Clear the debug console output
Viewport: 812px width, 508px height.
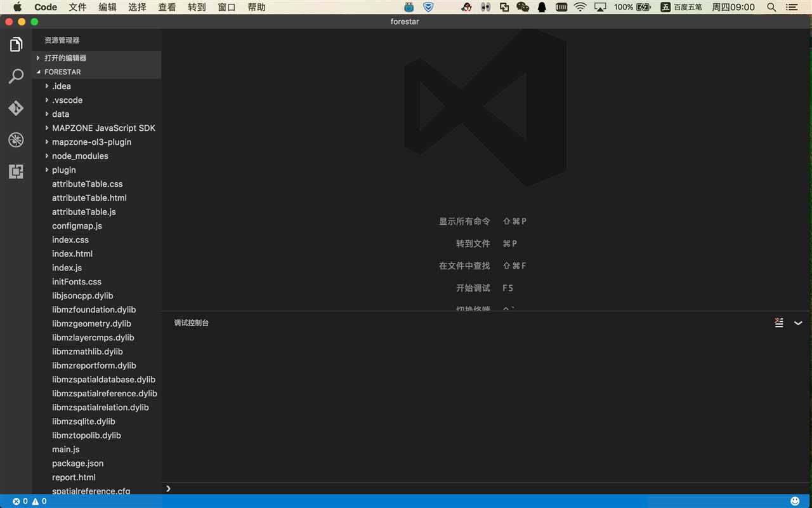tap(779, 323)
